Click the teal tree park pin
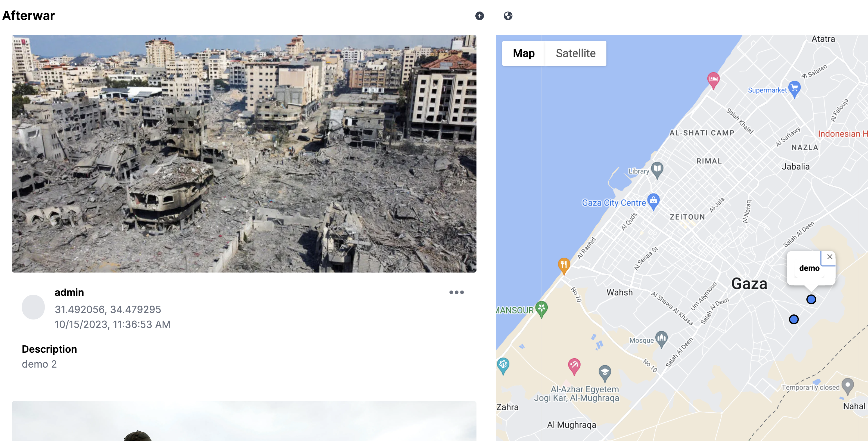Screen dimensions: 868x441 503,366
